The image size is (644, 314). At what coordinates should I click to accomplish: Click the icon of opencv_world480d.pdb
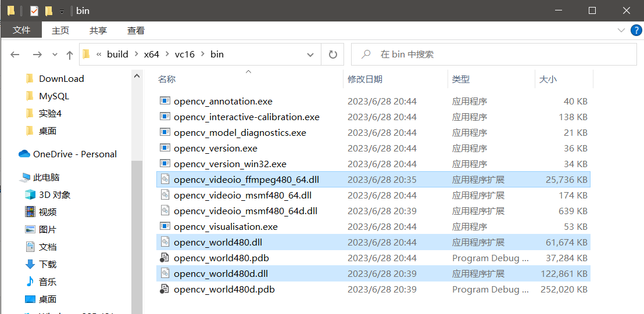pos(164,290)
